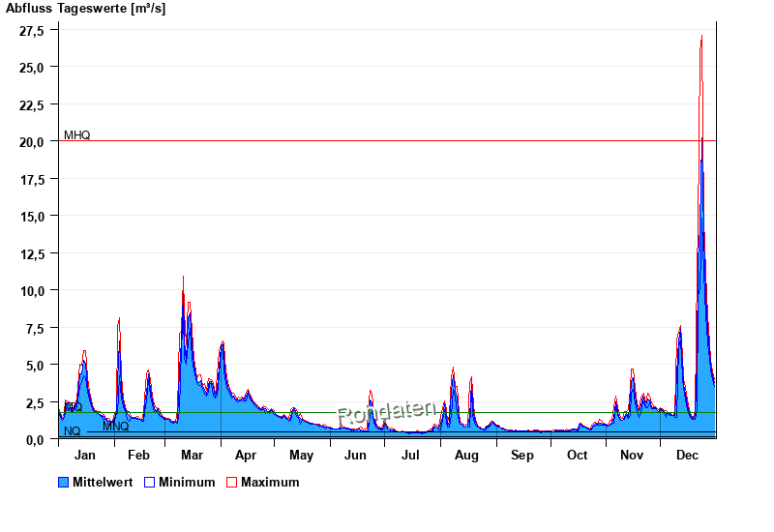Select the Mittelwert legend label text
This screenshot has width=774, height=532.
(103, 482)
